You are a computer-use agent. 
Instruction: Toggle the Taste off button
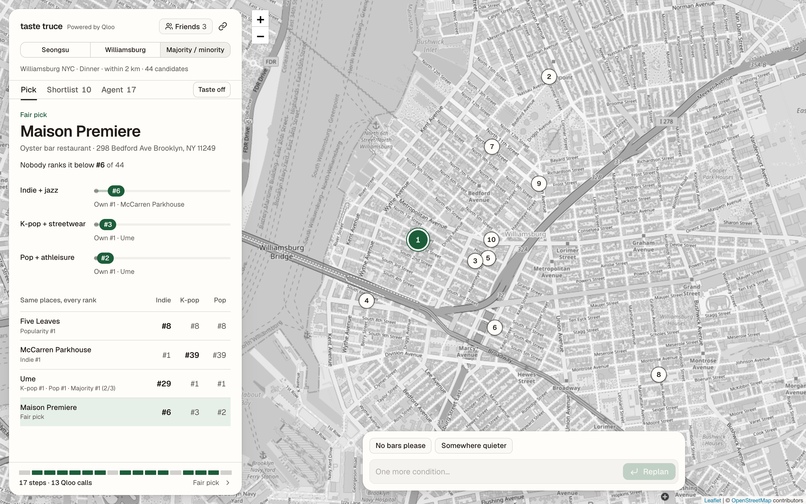tap(212, 89)
